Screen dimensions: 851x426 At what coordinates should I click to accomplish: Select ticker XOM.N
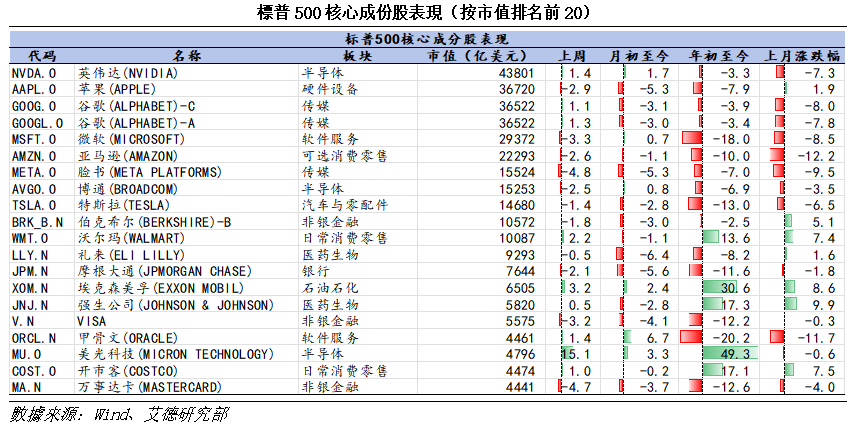click(x=30, y=288)
